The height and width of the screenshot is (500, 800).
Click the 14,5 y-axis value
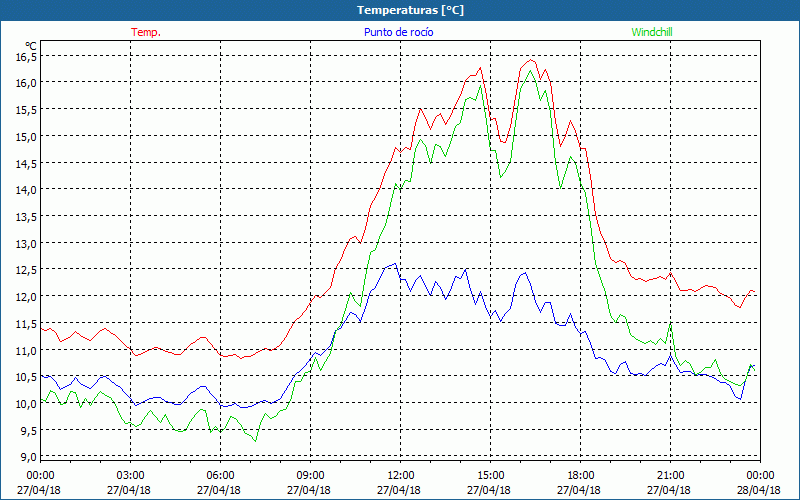tap(26, 164)
